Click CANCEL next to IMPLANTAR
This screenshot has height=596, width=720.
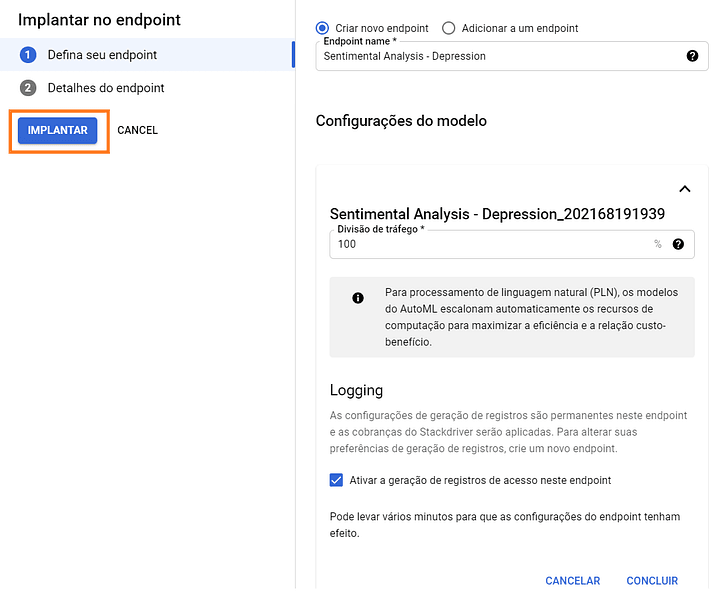[x=137, y=130]
